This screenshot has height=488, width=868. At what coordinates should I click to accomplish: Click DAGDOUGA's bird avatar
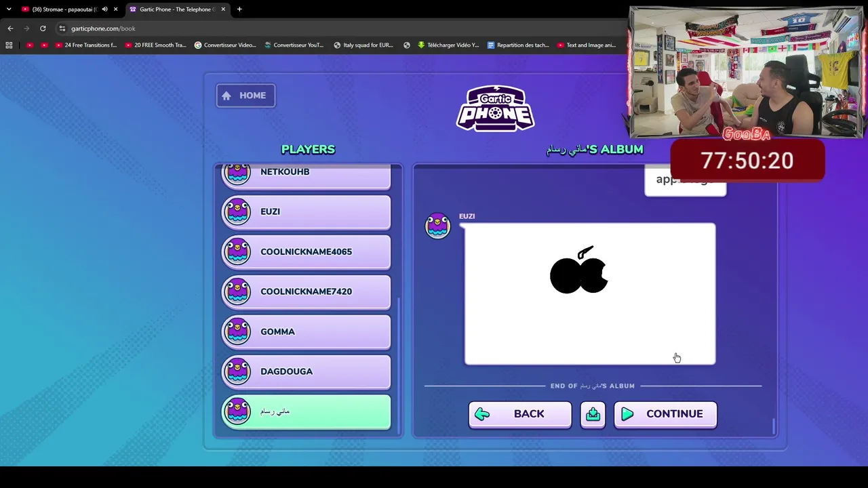(x=237, y=371)
